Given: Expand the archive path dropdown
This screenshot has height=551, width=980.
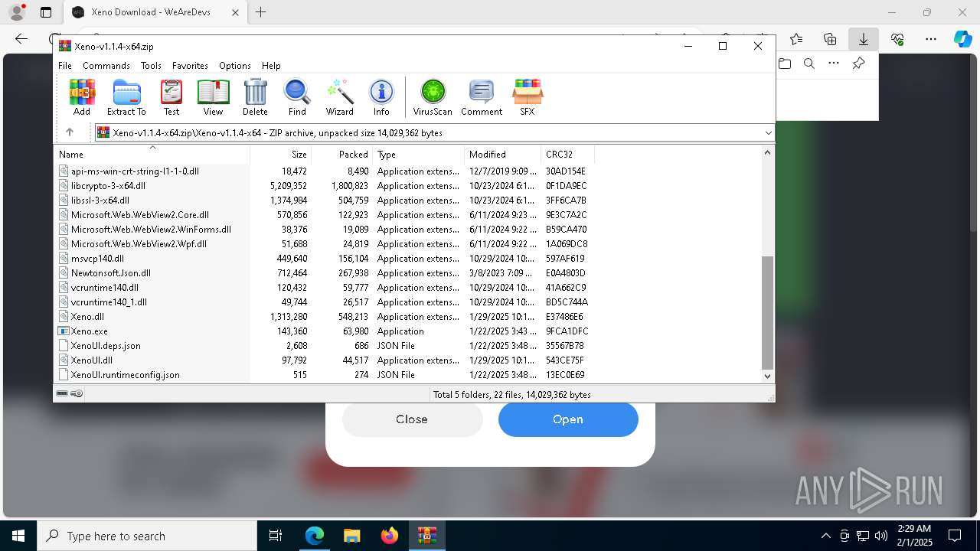Looking at the screenshot, I should tap(768, 133).
